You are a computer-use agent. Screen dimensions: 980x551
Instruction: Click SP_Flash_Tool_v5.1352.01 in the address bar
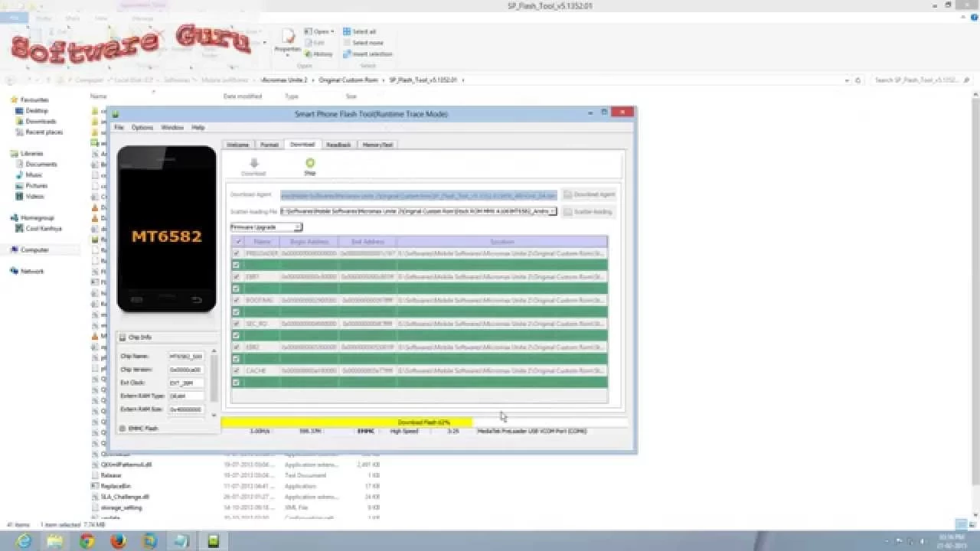423,80
